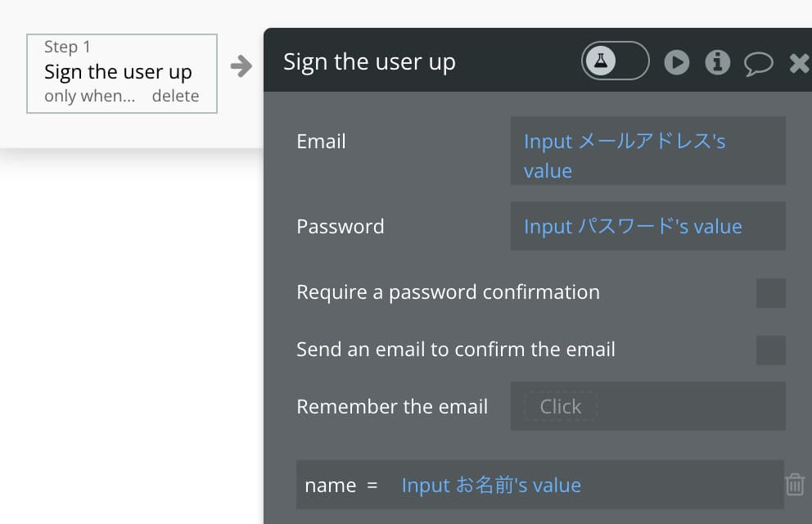The image size is (812, 524).
Task: Select the Step 1 Sign the user up box
Action: coord(122,74)
